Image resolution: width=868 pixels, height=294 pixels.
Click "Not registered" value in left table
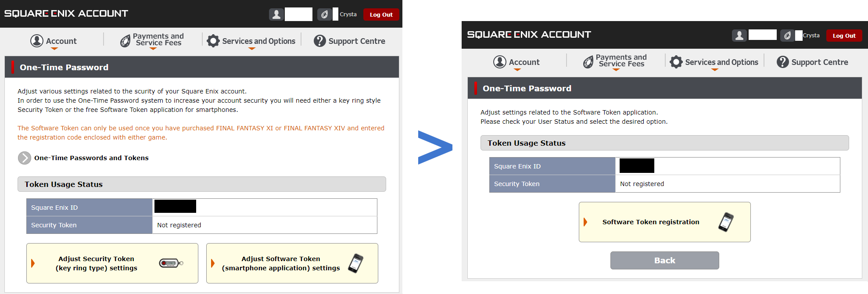point(179,225)
